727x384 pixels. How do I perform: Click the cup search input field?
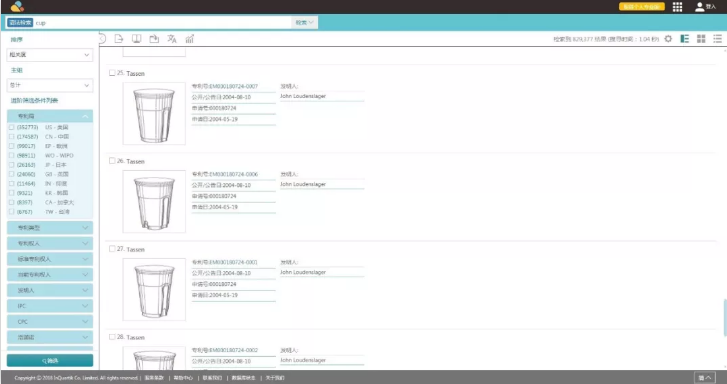click(162, 22)
